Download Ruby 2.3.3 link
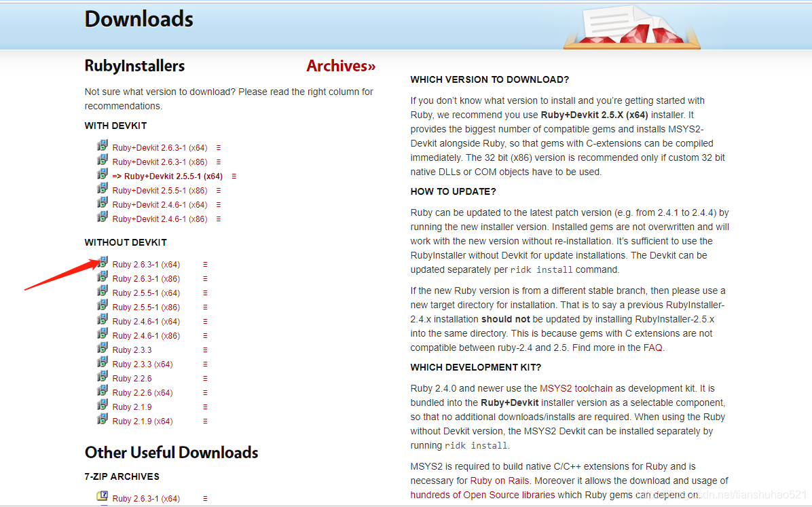The image size is (812, 507). click(x=132, y=350)
